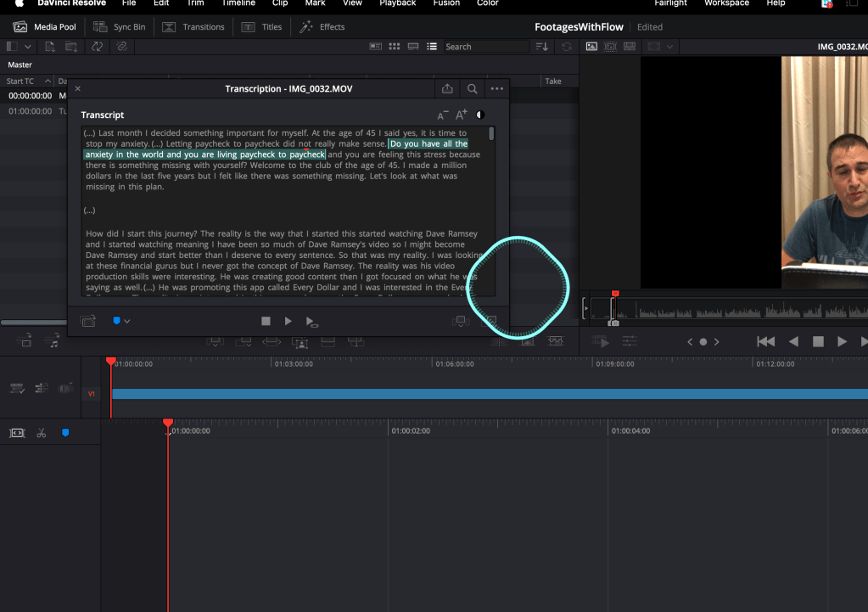
Task: Open the viewer tools sliders icon
Action: 630,342
